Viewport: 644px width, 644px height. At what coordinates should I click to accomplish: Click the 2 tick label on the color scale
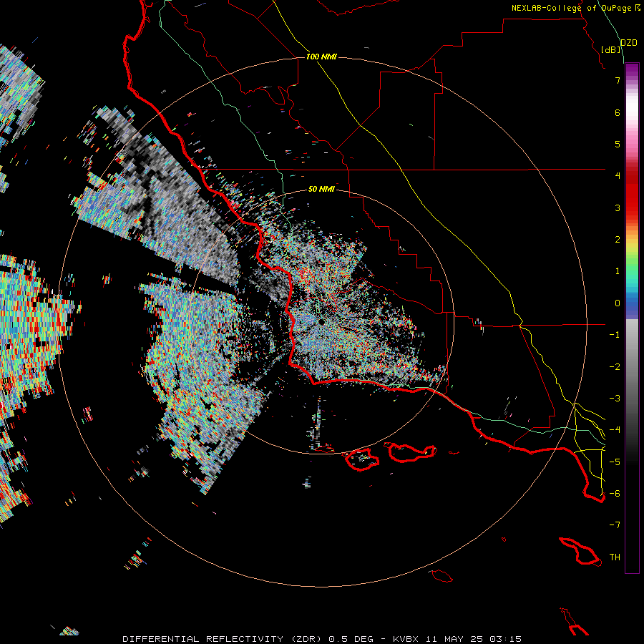point(618,240)
